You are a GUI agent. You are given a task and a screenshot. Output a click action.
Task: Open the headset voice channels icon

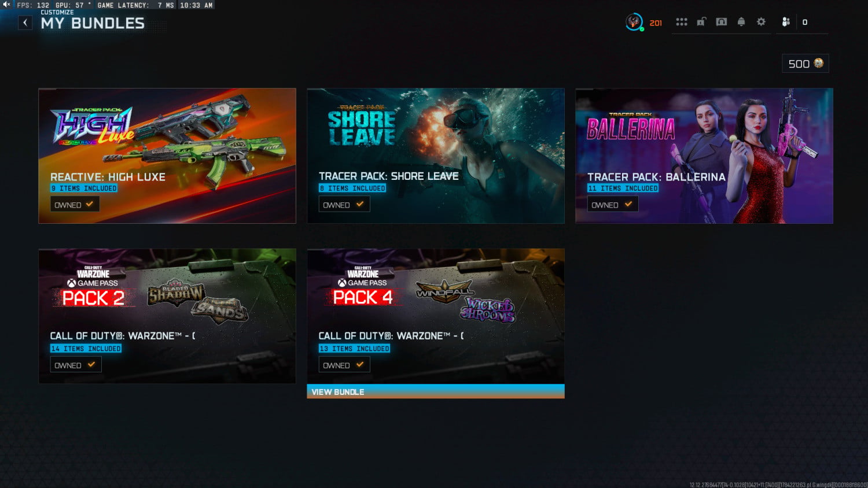pyautogui.click(x=722, y=22)
